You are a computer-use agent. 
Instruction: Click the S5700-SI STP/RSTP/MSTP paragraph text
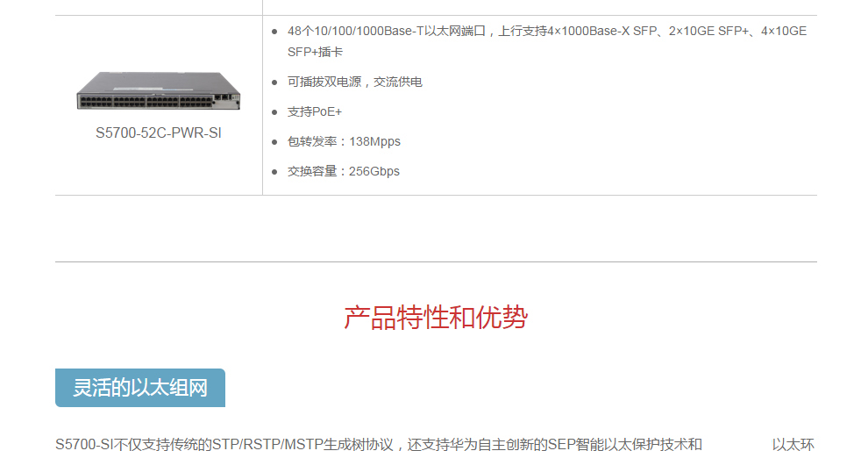tap(379, 444)
